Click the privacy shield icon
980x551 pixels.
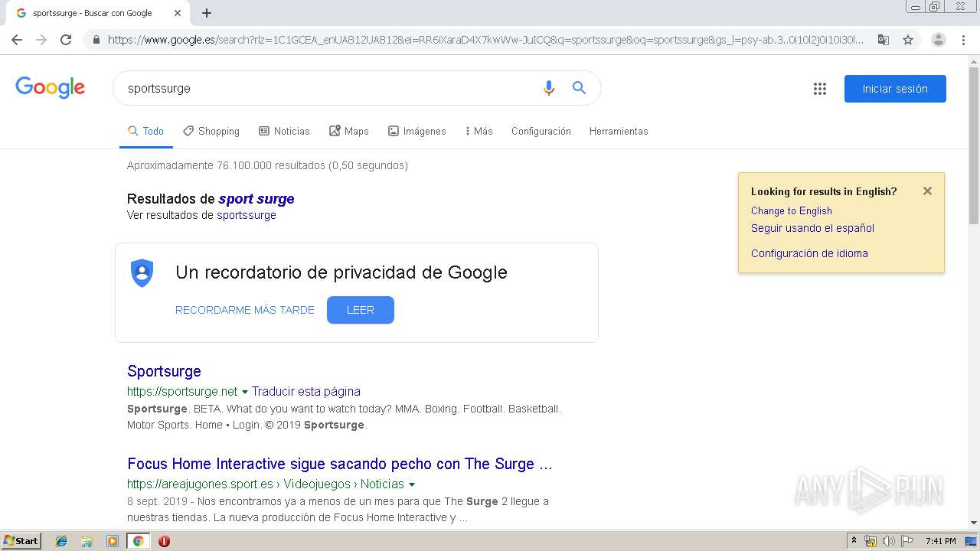[x=142, y=273]
